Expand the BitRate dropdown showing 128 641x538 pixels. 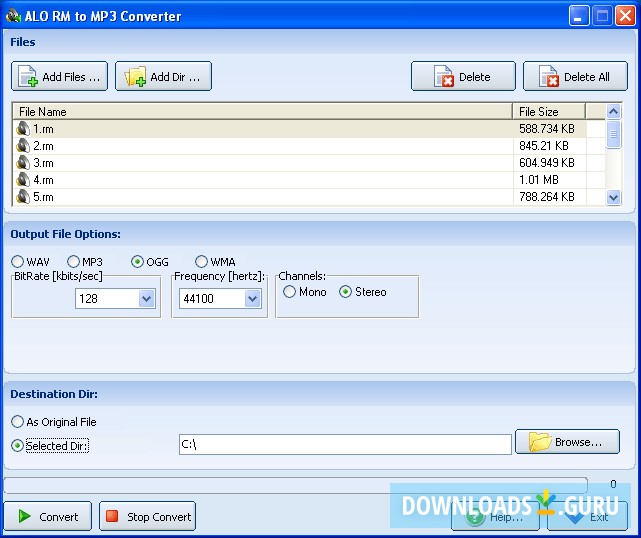(x=146, y=298)
